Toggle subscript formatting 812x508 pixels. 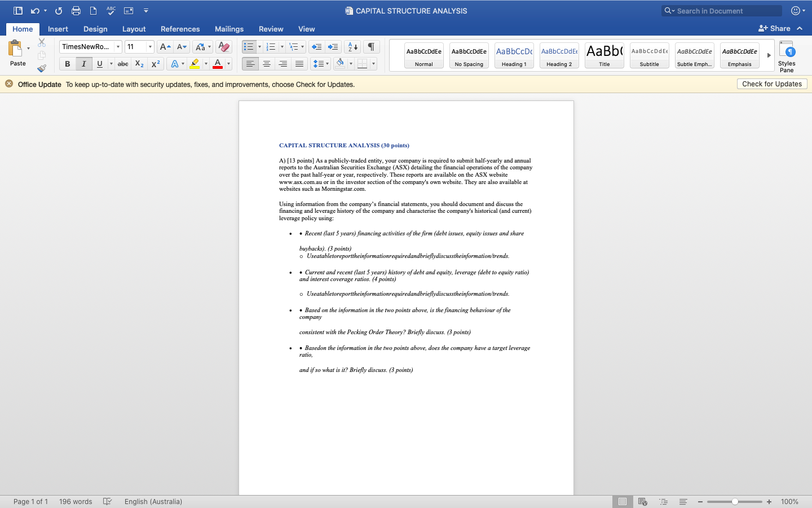[x=139, y=64]
